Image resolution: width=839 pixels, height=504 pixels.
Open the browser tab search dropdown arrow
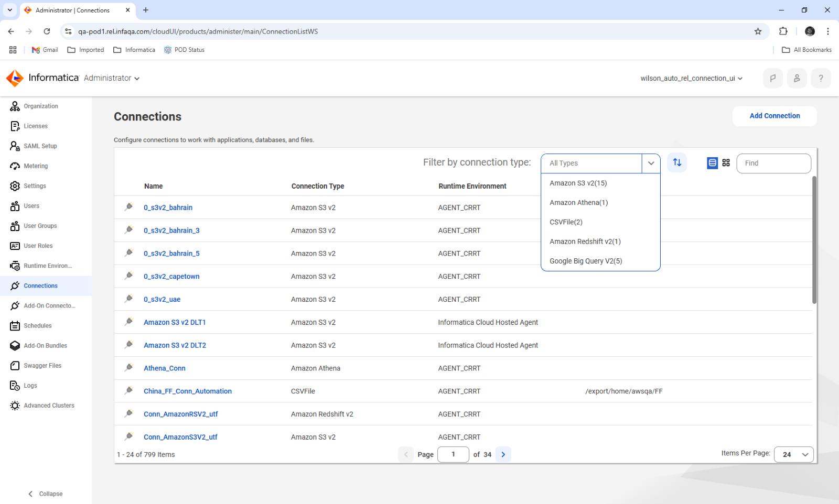(x=10, y=10)
